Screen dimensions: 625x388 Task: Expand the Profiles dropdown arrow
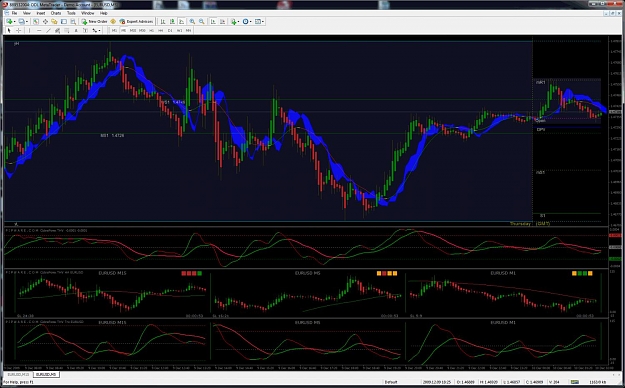coord(27,22)
